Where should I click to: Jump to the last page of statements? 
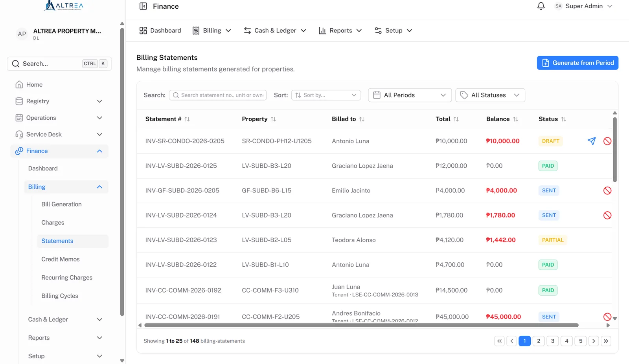(606, 341)
